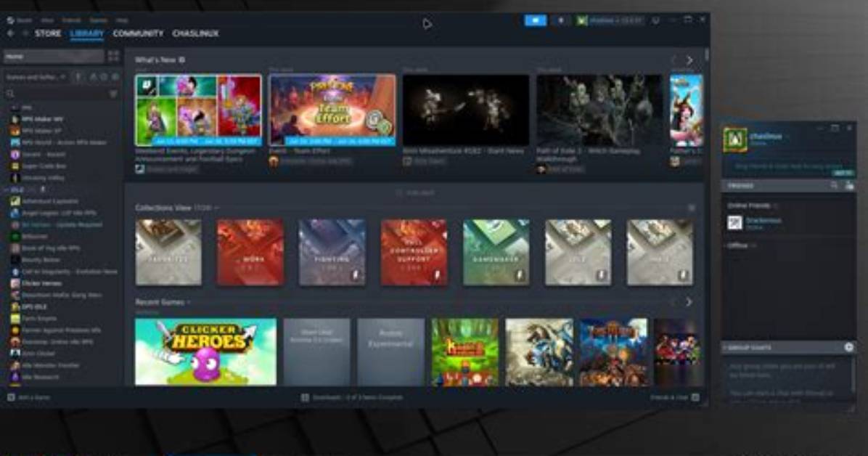This screenshot has height=456, width=868.
Task: Open the Kingdom Rush recent game cover
Action: click(465, 351)
